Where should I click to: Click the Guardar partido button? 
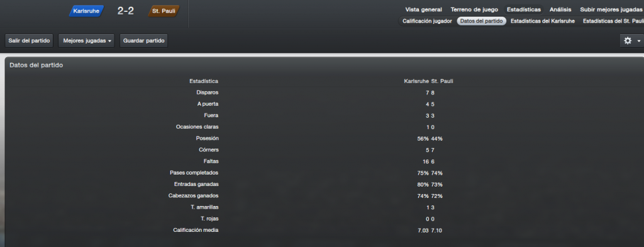144,41
